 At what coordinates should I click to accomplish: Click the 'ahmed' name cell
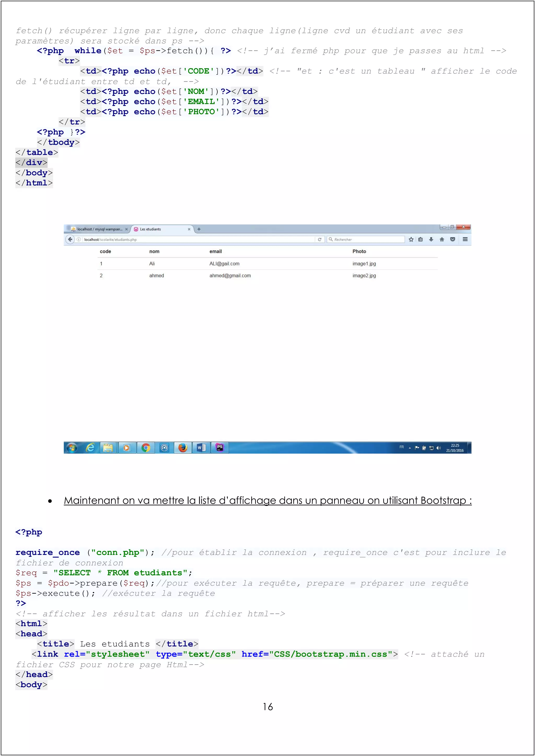[156, 276]
